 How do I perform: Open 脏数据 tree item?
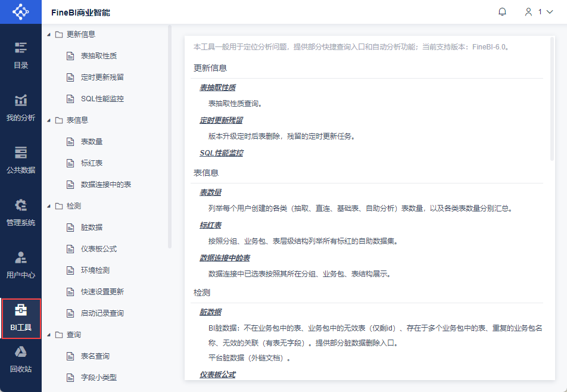coord(92,228)
